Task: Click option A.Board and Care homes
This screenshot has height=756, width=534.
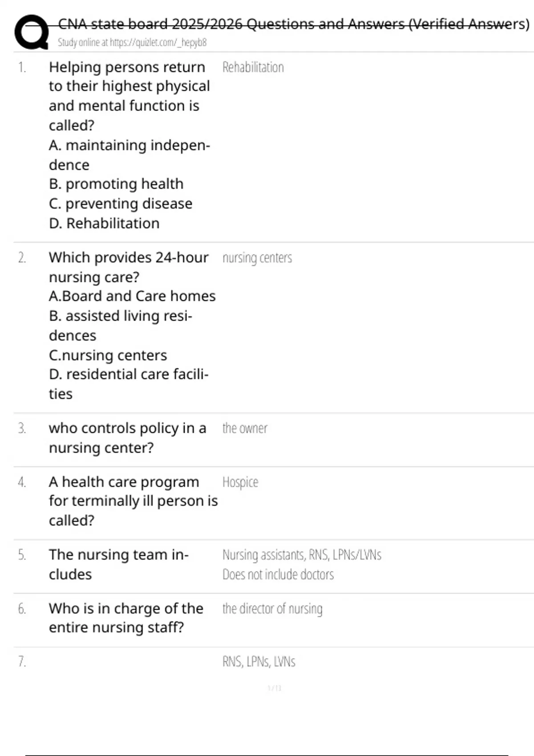Action: tap(132, 296)
